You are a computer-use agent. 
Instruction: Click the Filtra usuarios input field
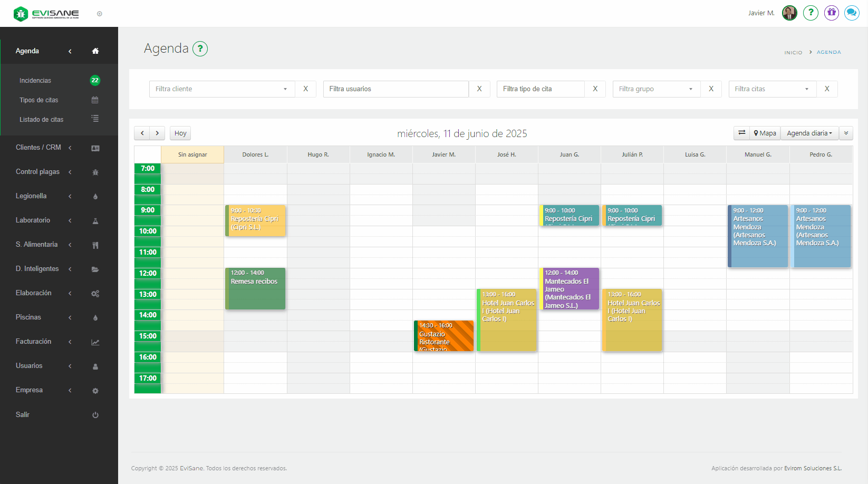click(396, 89)
